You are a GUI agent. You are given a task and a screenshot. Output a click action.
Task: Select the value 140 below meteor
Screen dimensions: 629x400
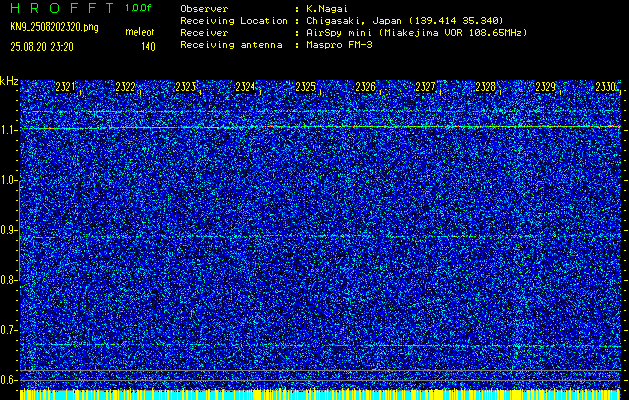[x=148, y=47]
